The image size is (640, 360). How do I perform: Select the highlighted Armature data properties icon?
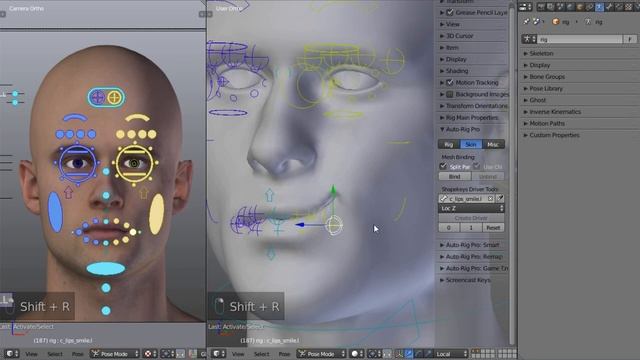[600, 7]
